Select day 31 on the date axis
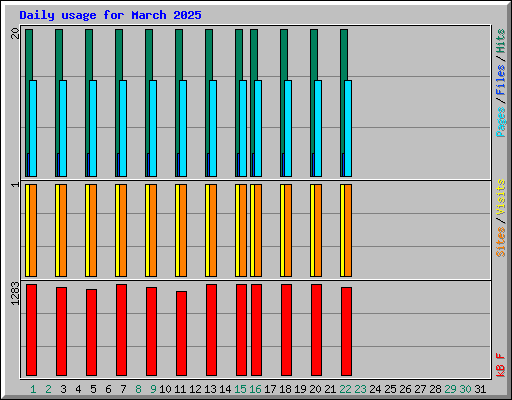The width and height of the screenshot is (512, 400). pyautogui.click(x=480, y=389)
